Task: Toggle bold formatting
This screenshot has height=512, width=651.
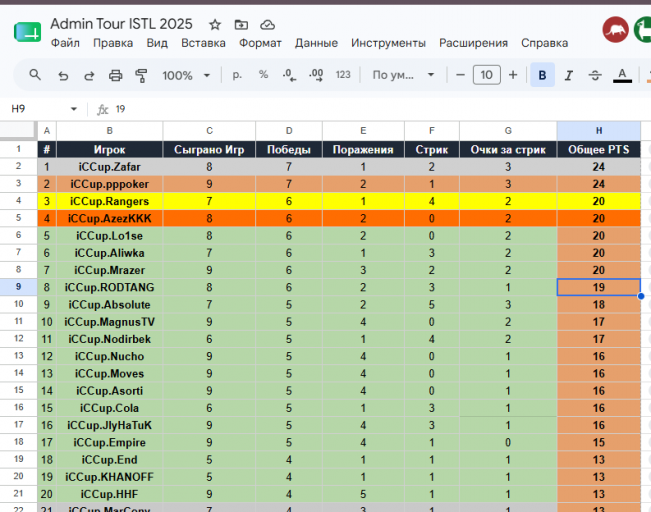Action: click(x=542, y=75)
